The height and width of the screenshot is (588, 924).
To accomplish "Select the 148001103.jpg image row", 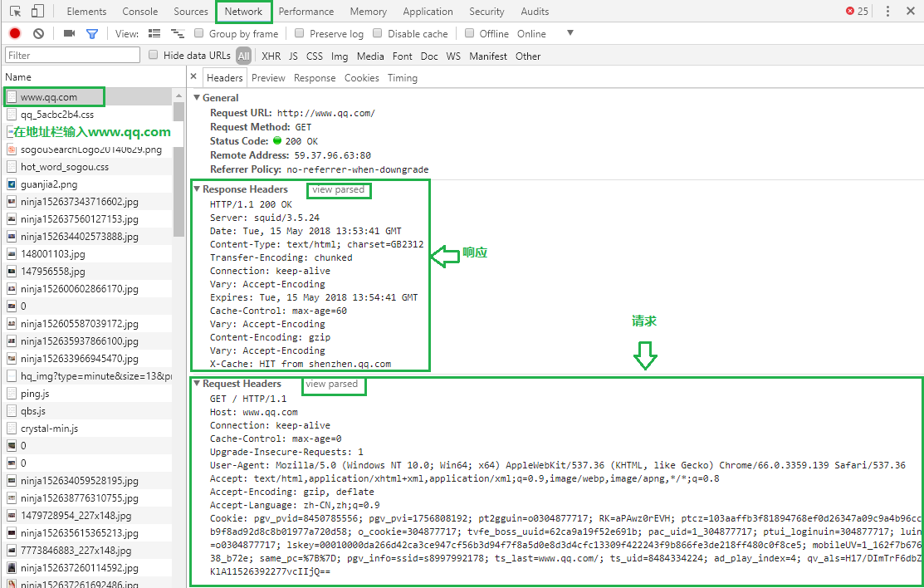I will point(88,253).
